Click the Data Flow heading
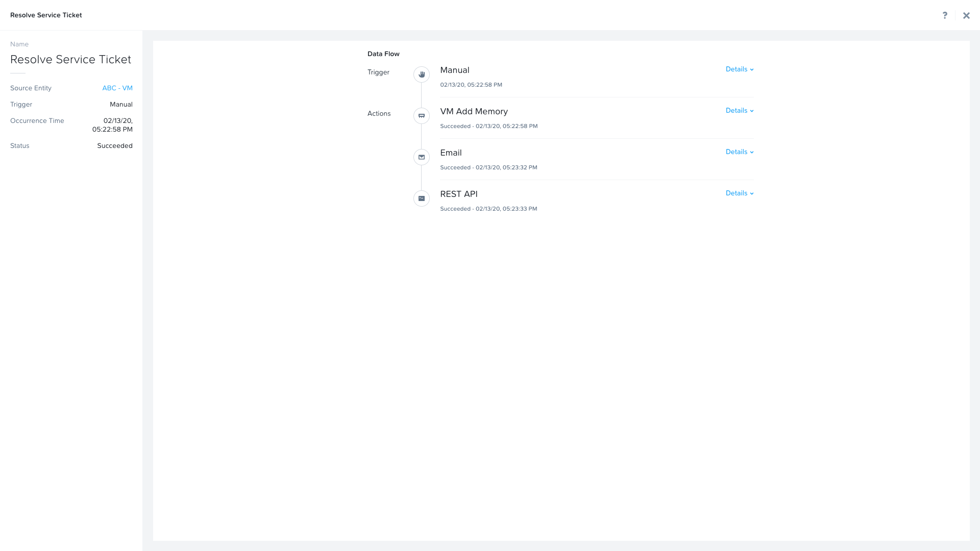Screen dimensions: 980x551 click(x=383, y=54)
